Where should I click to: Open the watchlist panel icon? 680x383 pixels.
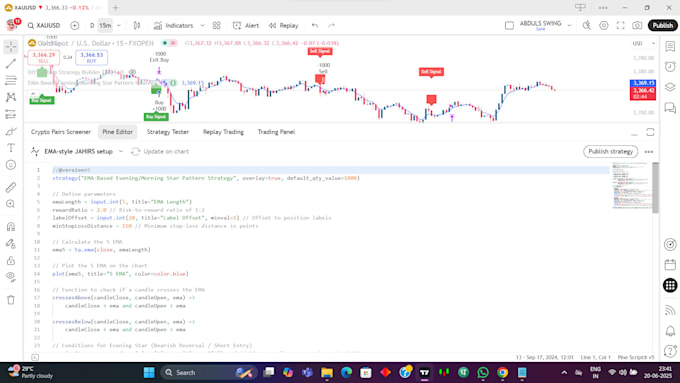670,46
